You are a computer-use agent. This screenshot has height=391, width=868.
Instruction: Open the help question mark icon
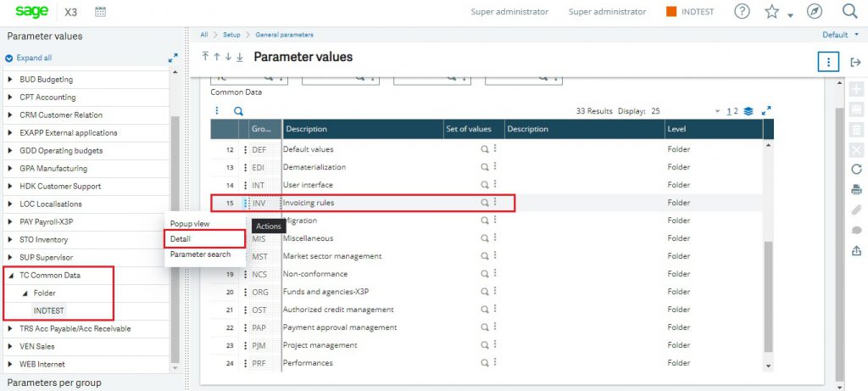pyautogui.click(x=742, y=12)
